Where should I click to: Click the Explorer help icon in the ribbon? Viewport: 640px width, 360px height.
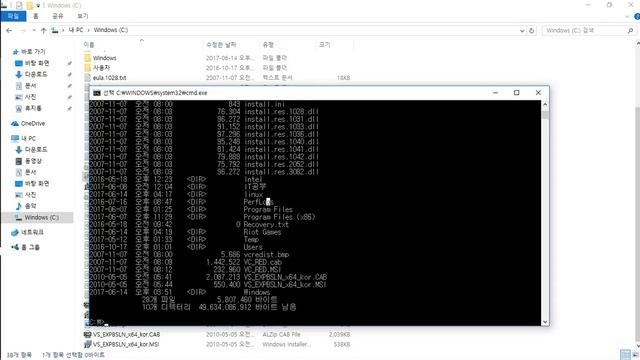pos(637,16)
